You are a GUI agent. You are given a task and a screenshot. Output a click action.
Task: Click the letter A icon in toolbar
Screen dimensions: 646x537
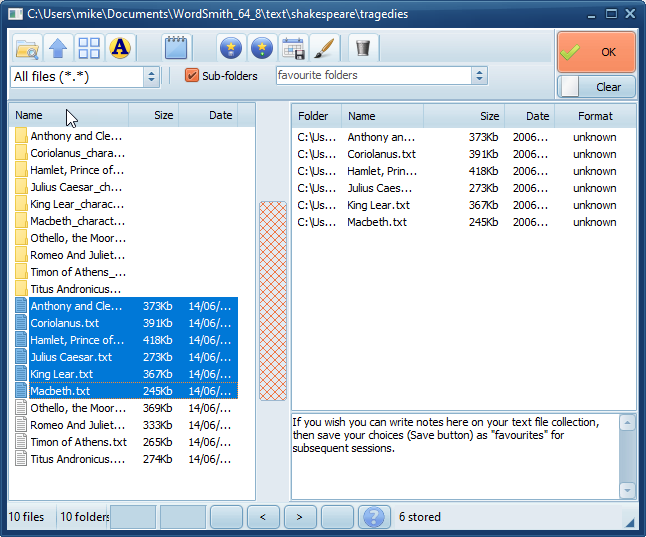pos(120,48)
